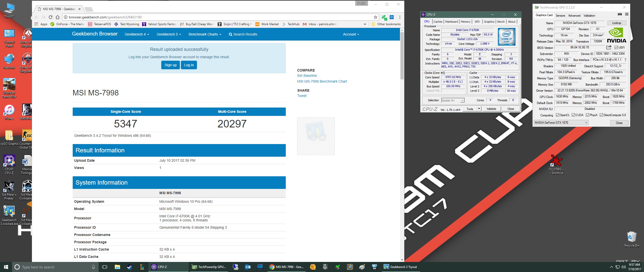This screenshot has height=272, width=644.
Task: Expand the Geekbench 3 menu
Action: click(169, 34)
